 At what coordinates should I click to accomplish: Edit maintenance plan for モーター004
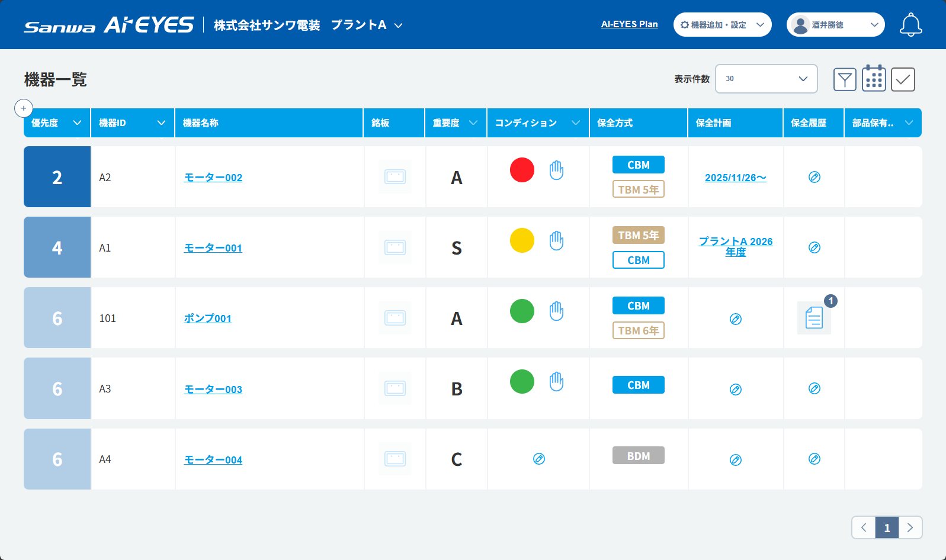click(x=736, y=460)
